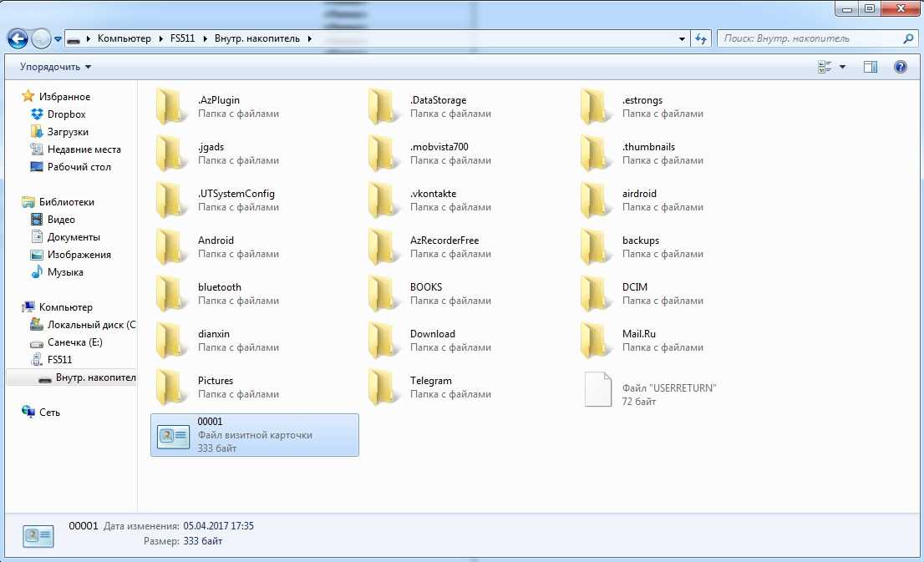Screen dimensions: 924x562
Task: Click the refresh button beside address bar
Action: tap(701, 38)
